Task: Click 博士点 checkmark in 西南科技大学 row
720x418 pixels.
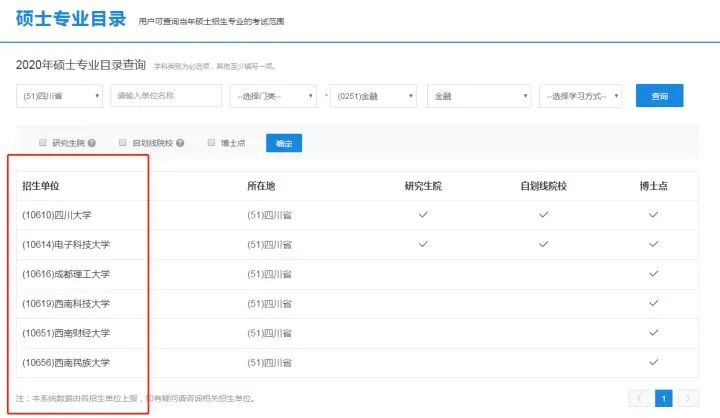Action: pos(653,303)
